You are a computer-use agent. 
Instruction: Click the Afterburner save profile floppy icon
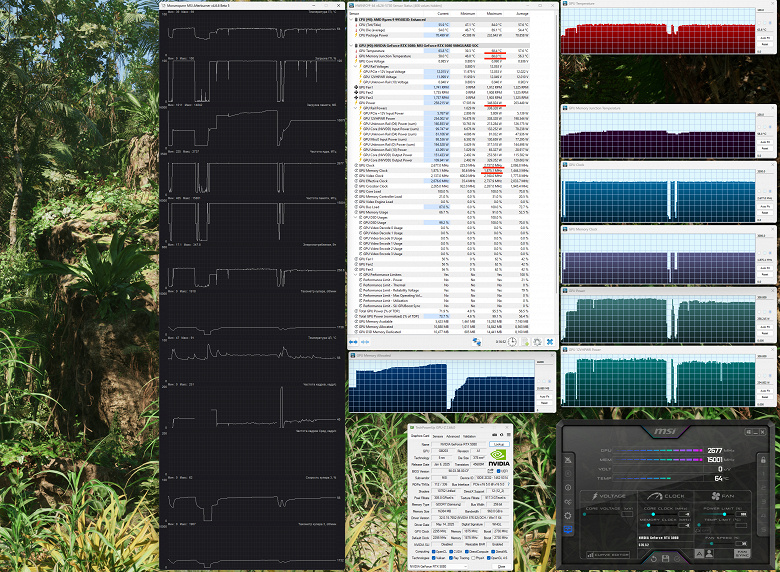click(x=666, y=559)
